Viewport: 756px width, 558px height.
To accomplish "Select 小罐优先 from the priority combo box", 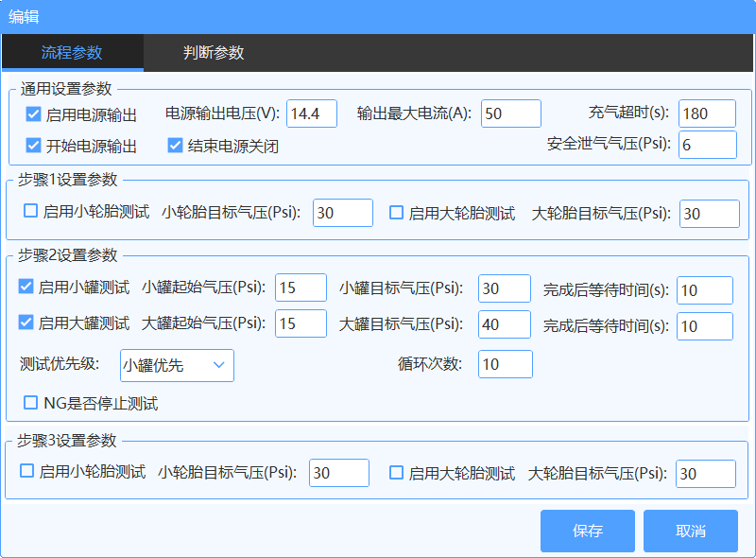I will (x=176, y=365).
